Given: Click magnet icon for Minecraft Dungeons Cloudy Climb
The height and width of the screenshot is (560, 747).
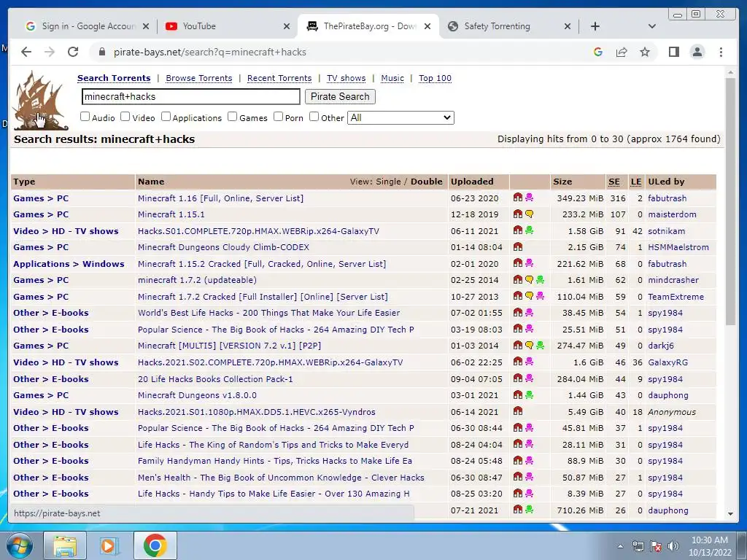Looking at the screenshot, I should [517, 246].
